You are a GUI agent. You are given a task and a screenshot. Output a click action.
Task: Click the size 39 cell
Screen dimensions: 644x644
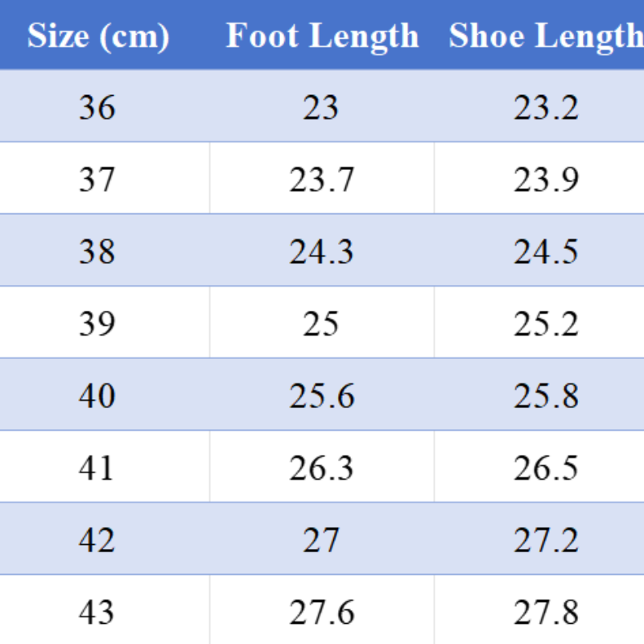(x=97, y=324)
